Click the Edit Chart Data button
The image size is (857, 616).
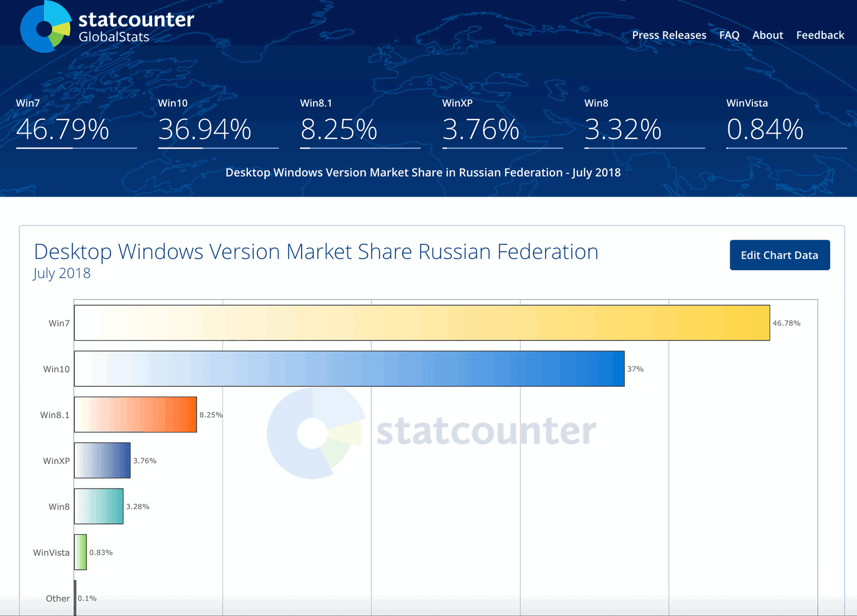[x=779, y=255]
